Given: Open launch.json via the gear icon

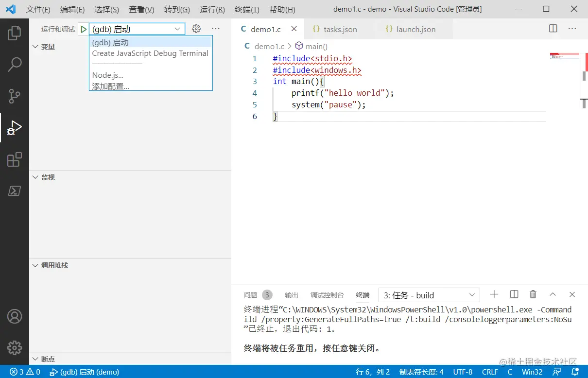Looking at the screenshot, I should 196,29.
